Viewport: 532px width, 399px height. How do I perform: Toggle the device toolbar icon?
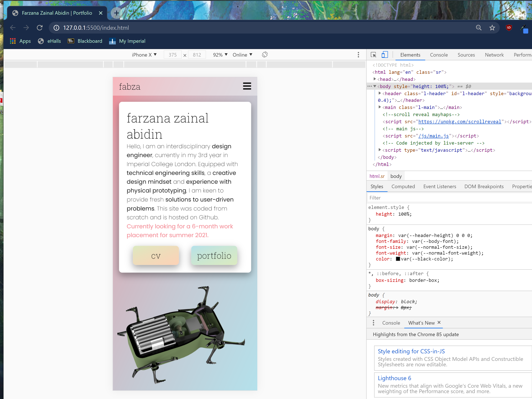pos(385,55)
